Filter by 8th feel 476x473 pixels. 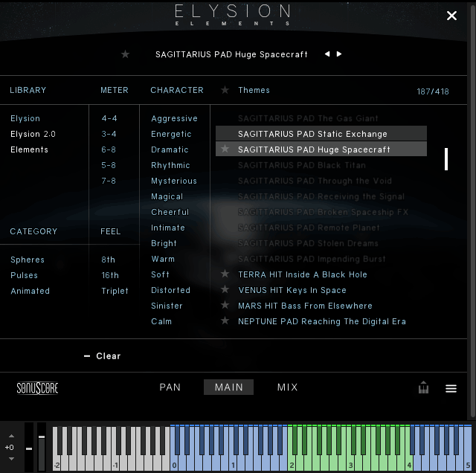(108, 260)
